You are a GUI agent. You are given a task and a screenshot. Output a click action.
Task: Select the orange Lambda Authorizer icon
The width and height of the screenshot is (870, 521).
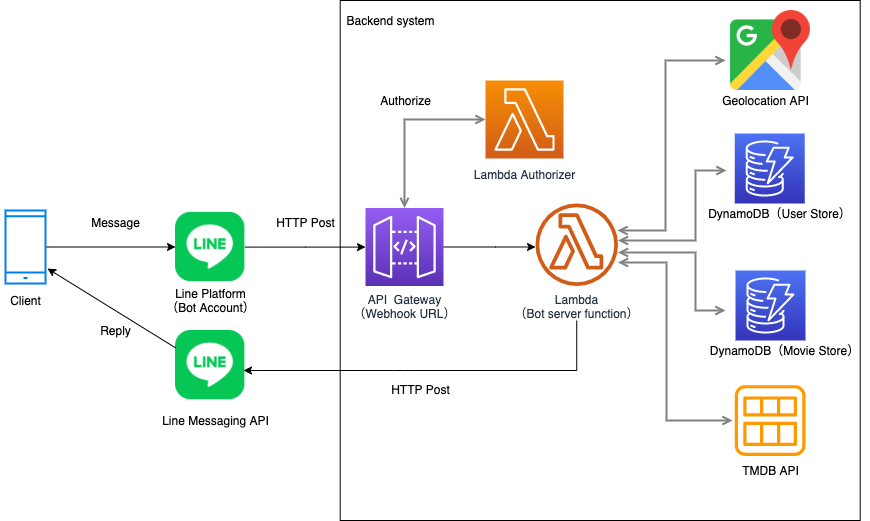[x=524, y=119]
